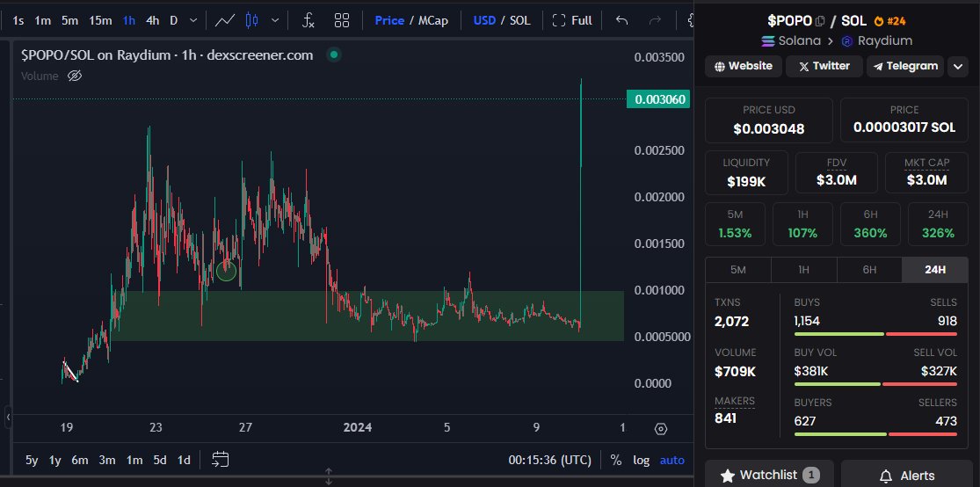Viewport: 980px width, 487px height.
Task: Select the 1h timeframe
Action: (x=128, y=20)
